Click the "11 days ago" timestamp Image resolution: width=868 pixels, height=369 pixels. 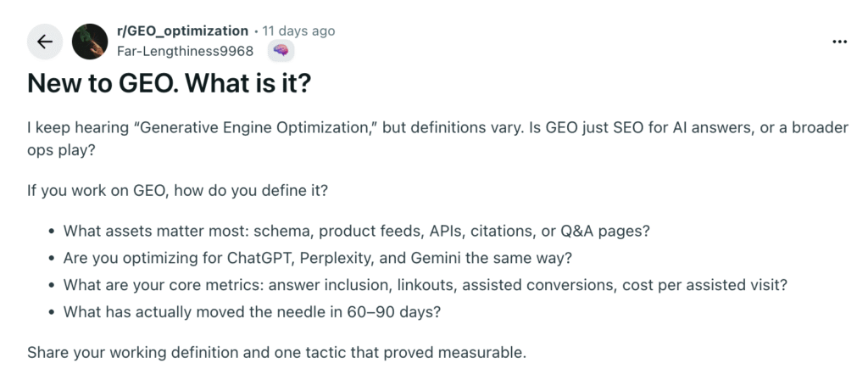pos(298,31)
